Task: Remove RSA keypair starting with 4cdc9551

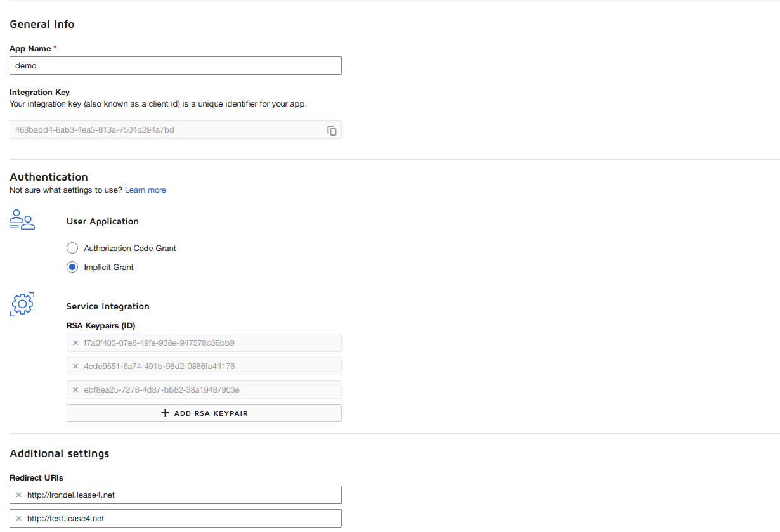Action: [75, 367]
